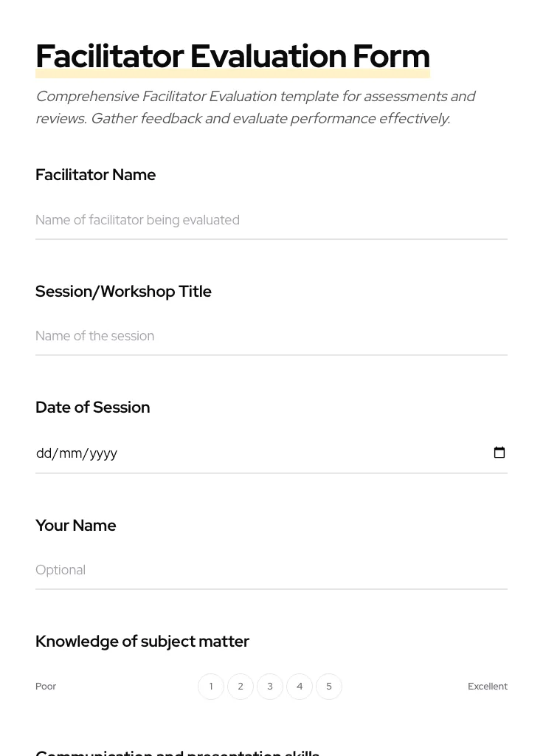Viewport: 543px width, 756px height.
Task: Click the "Facilitator Evaluation Form" title
Action: [232, 56]
